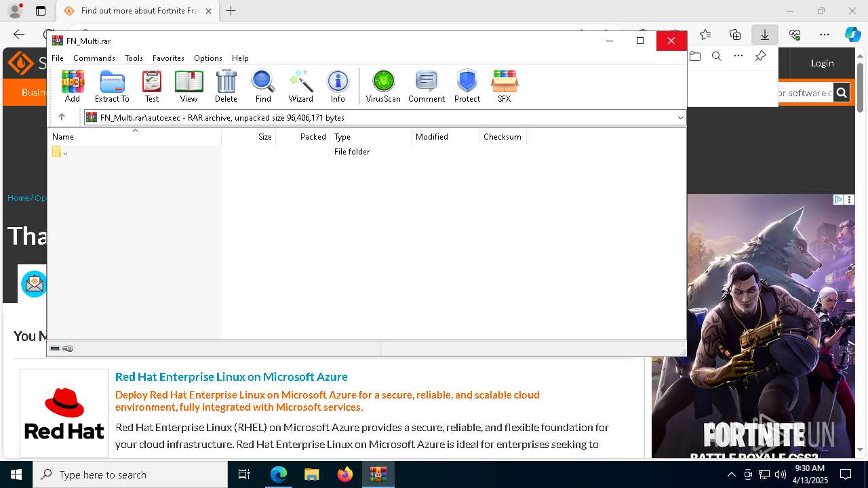The width and height of the screenshot is (868, 488).
Task: Expand the archive path dropdown
Action: pos(680,118)
